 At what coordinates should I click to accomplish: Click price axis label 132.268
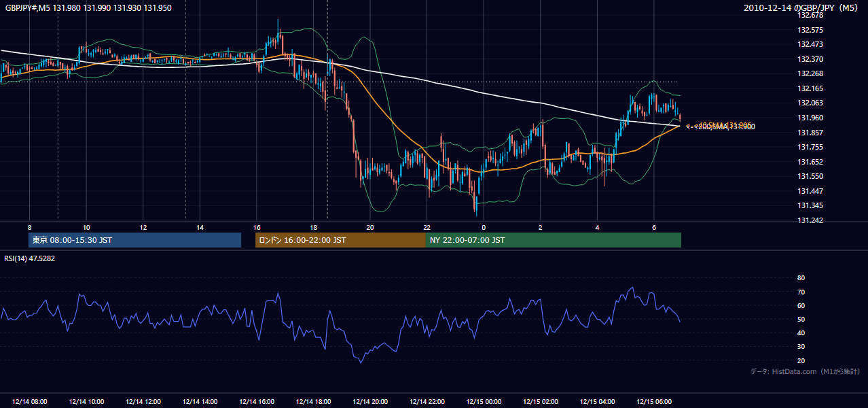[809, 73]
